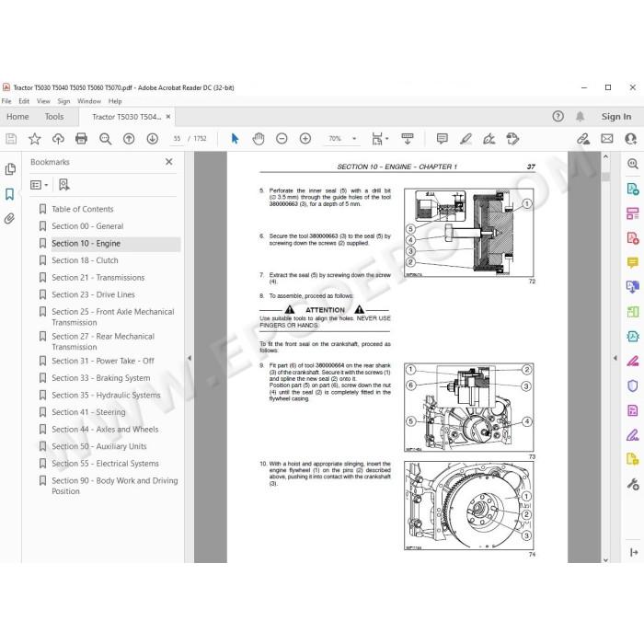Go to next page arrow icon
644x644 pixels.
point(153,139)
